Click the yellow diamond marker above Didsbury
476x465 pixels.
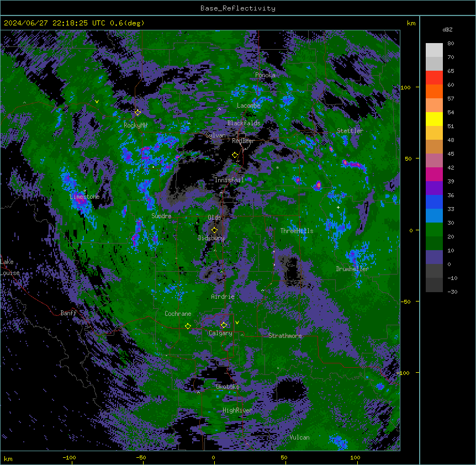click(x=214, y=230)
